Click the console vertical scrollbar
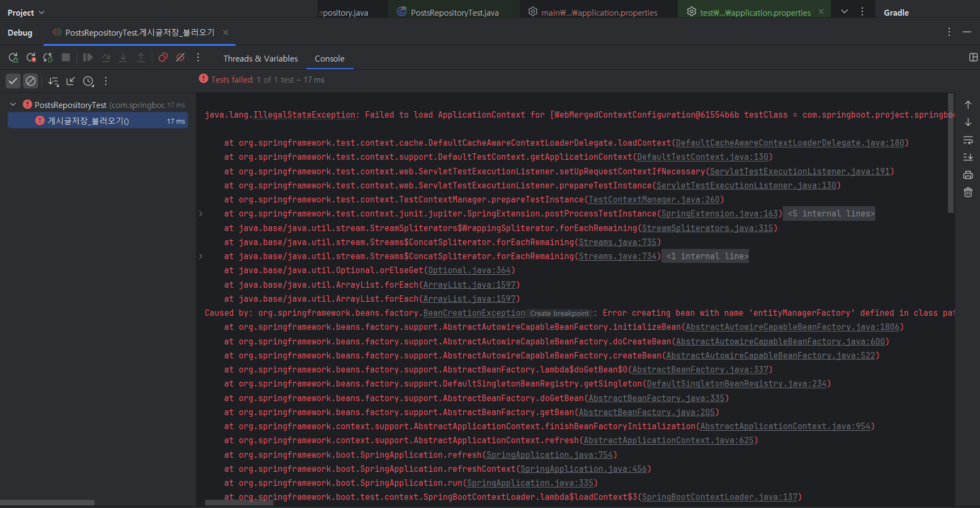The width and height of the screenshot is (980, 508). coord(951,153)
